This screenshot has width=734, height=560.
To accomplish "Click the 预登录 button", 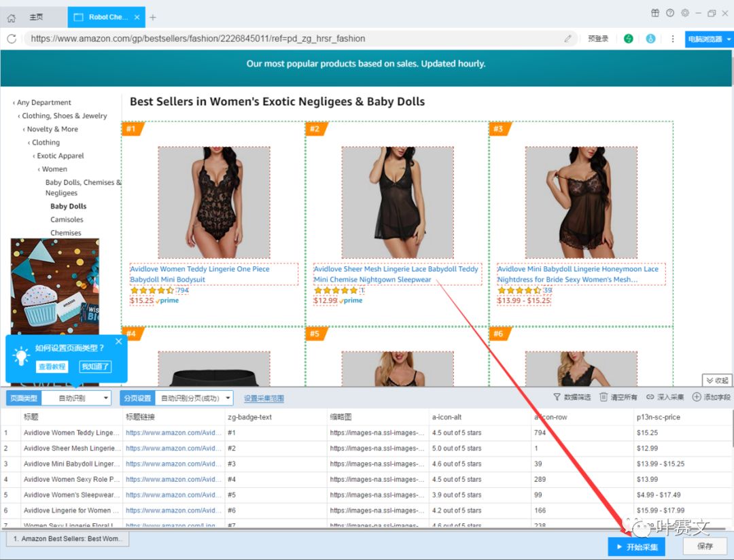I will [598, 39].
